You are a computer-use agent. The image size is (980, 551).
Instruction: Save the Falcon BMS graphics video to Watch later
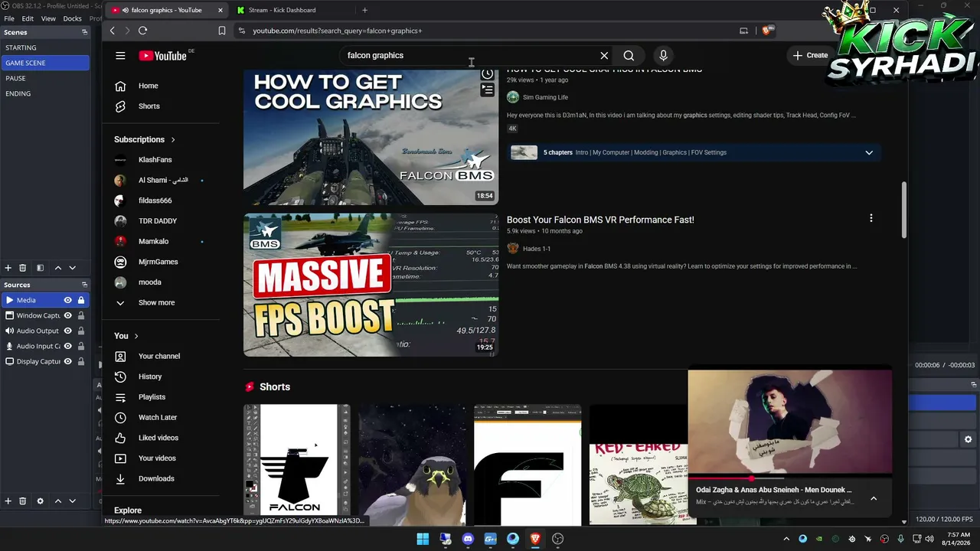pyautogui.click(x=487, y=73)
